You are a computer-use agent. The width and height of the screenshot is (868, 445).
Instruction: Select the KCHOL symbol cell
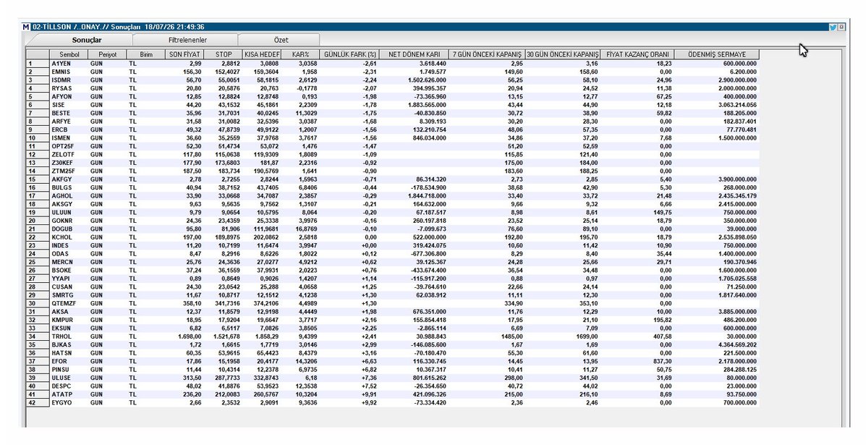click(x=69, y=236)
